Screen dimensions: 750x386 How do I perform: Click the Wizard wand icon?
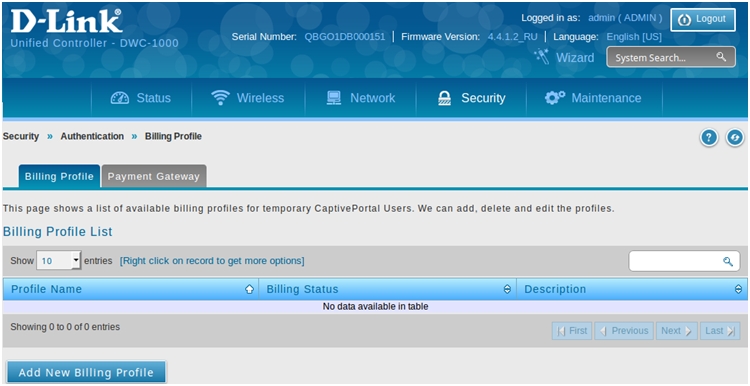tap(542, 56)
